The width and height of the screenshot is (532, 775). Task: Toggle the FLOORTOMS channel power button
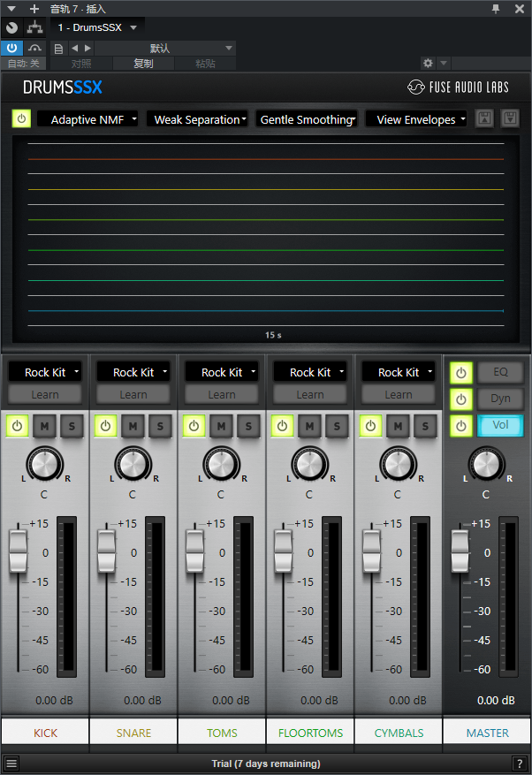[282, 426]
